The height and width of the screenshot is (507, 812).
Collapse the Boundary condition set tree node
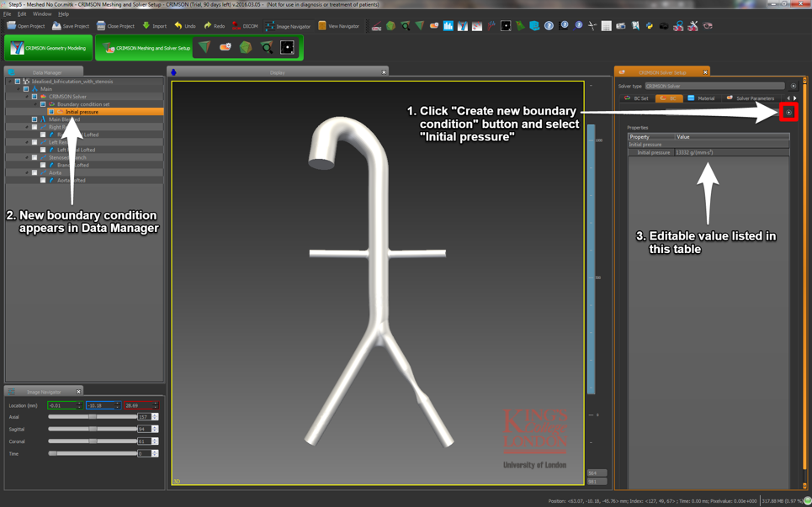tap(35, 104)
